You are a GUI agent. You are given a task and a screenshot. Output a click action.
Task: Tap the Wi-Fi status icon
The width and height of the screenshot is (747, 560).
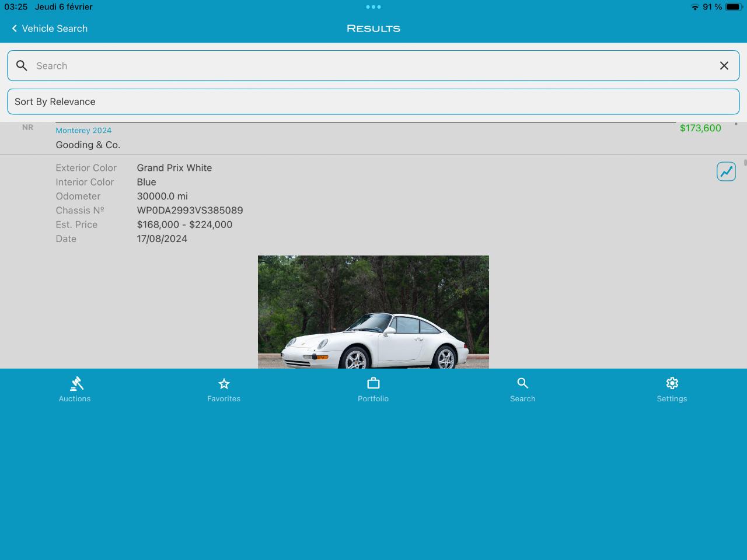pyautogui.click(x=694, y=7)
